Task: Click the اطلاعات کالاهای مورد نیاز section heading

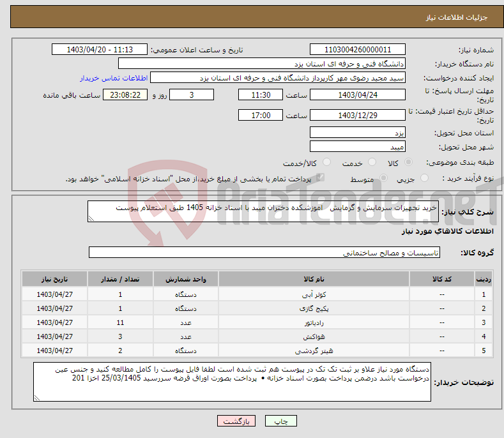Action: tap(447, 231)
